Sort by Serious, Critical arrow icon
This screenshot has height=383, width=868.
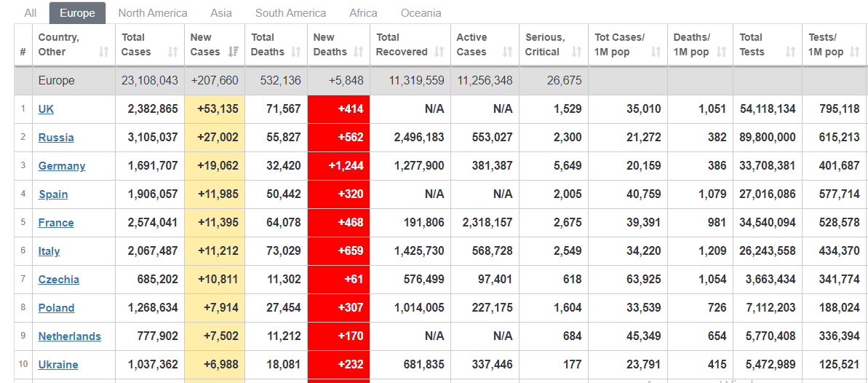(576, 52)
